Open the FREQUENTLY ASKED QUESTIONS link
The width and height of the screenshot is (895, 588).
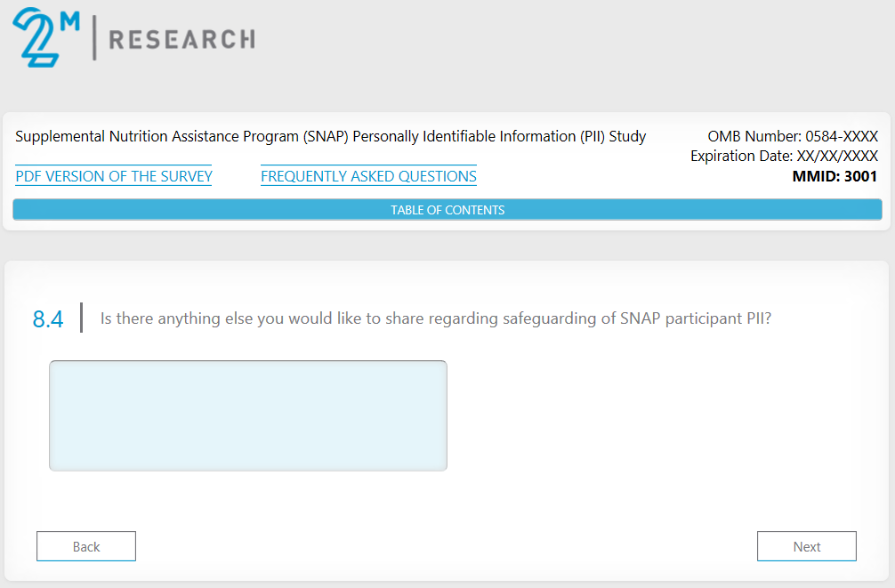tap(368, 176)
